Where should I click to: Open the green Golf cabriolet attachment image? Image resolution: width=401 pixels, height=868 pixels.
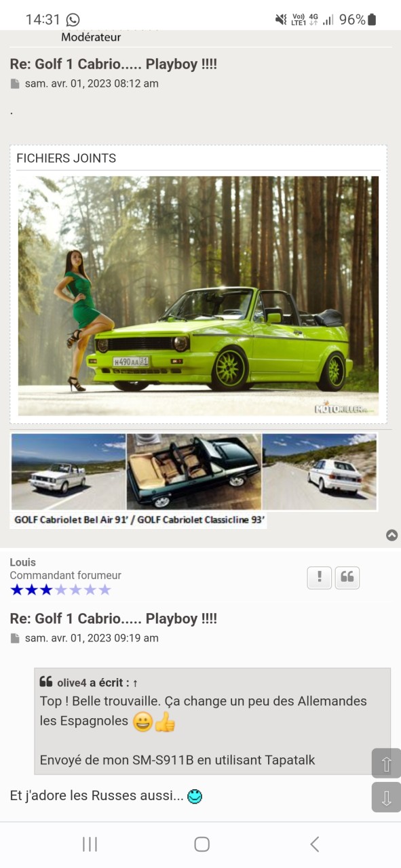click(x=198, y=296)
